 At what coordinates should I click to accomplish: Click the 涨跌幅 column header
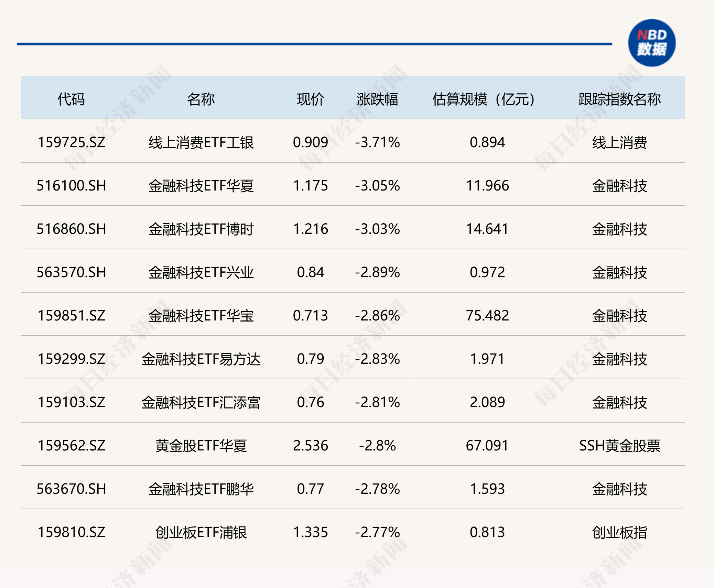[377, 99]
